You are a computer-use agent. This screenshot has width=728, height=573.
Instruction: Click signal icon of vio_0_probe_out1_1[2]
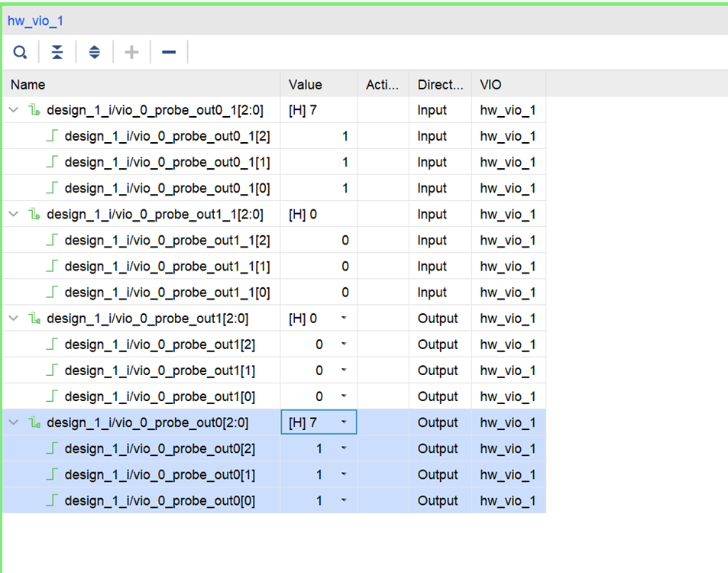click(x=52, y=241)
